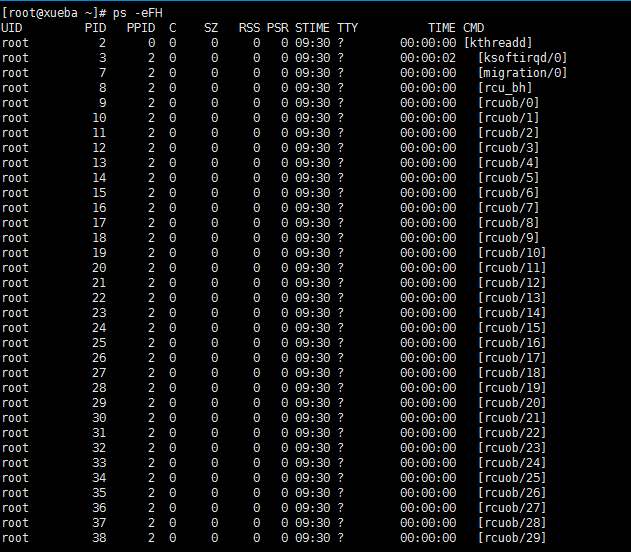
Task: Select the [rcuob/17] process name
Action: point(512,358)
